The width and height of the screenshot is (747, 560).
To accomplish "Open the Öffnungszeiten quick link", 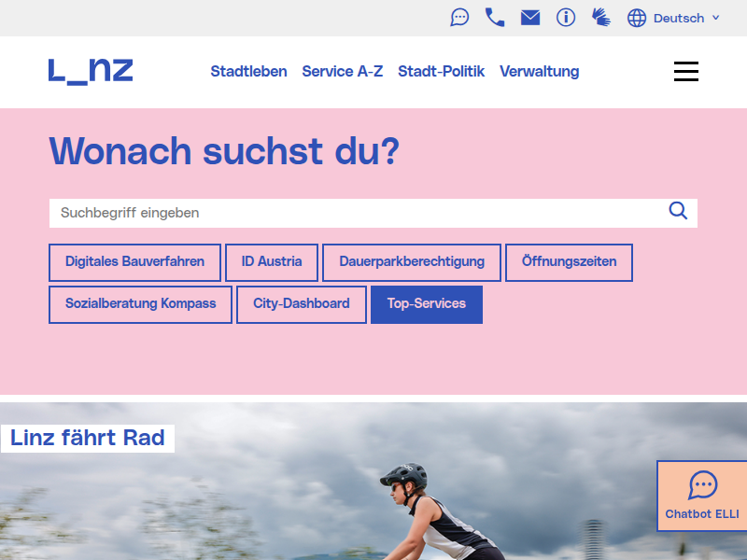I will 569,262.
